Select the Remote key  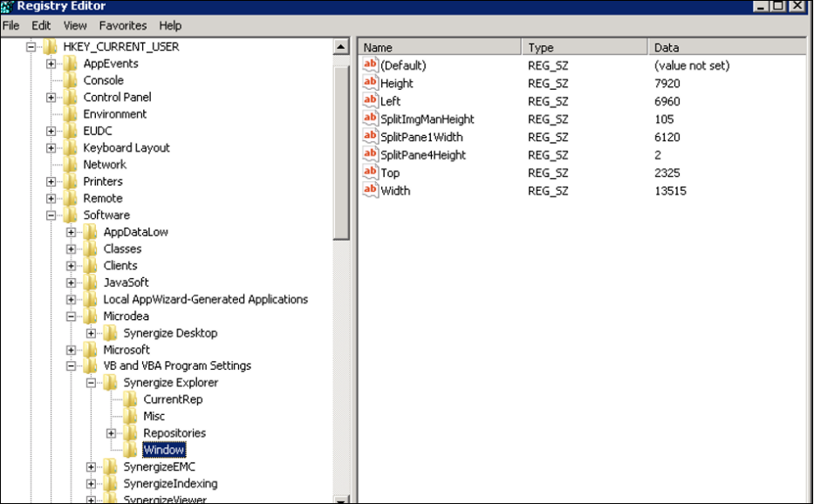[103, 198]
